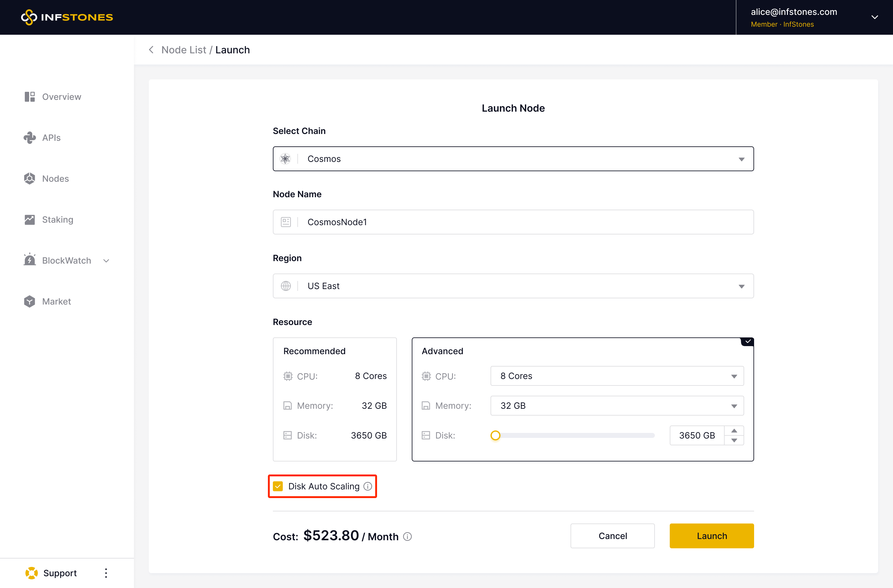Open the Advanced CPU cores dropdown

point(616,376)
